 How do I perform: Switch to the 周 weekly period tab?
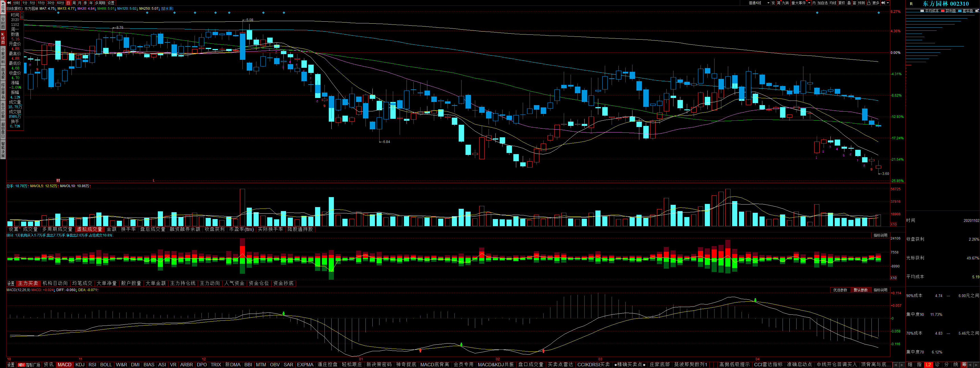(74, 3)
